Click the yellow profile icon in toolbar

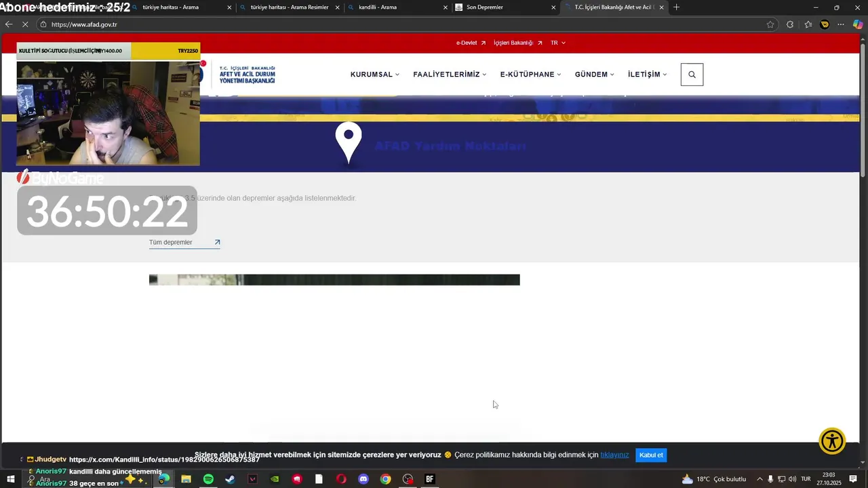[825, 24]
